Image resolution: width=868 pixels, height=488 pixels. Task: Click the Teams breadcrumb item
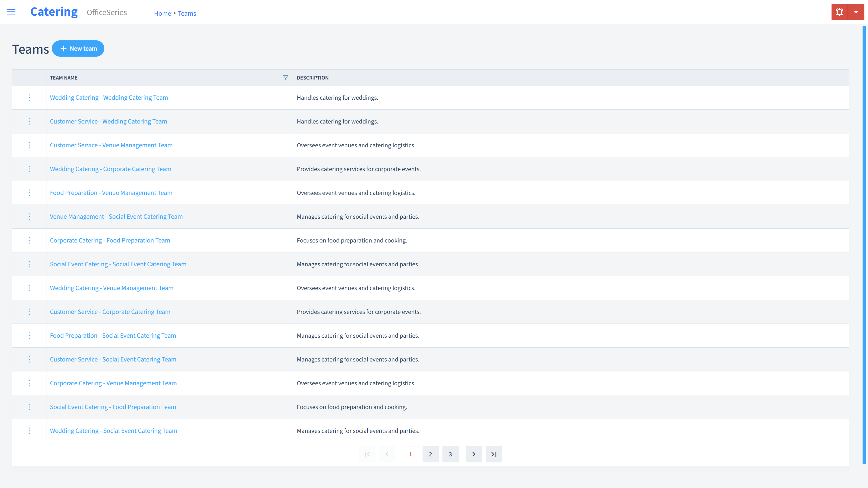pos(187,13)
